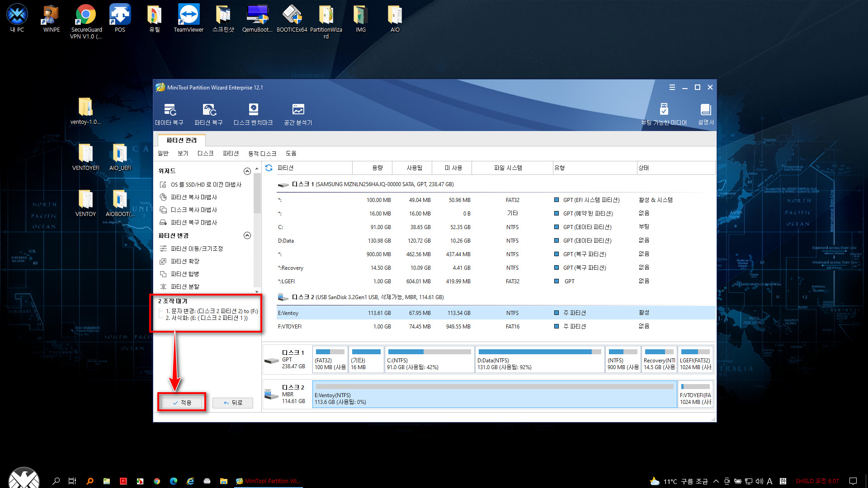Image resolution: width=868 pixels, height=488 pixels.
Task: Choose 파티션 확장 option
Action: (x=179, y=261)
